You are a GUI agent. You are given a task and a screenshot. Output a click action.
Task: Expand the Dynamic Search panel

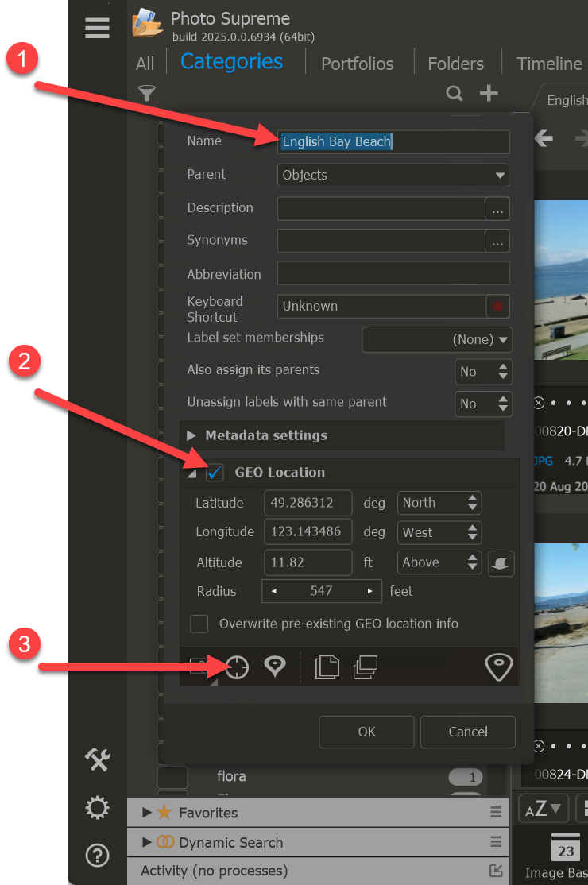click(147, 842)
